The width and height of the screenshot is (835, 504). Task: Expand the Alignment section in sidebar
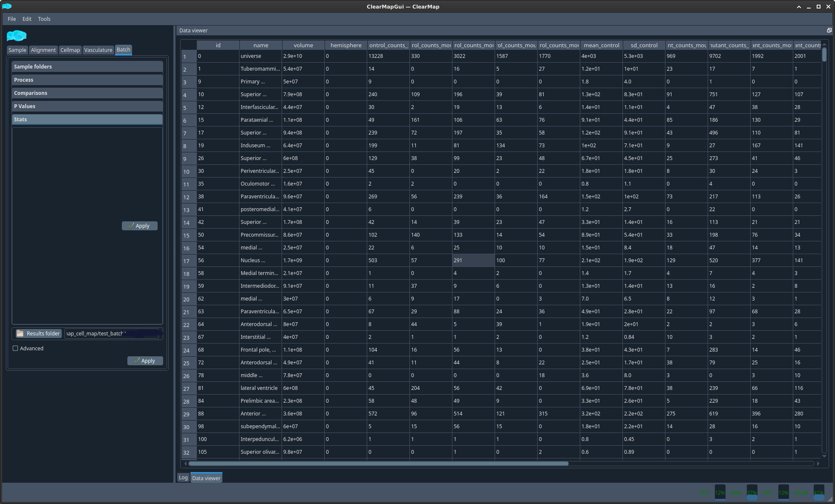click(x=43, y=49)
